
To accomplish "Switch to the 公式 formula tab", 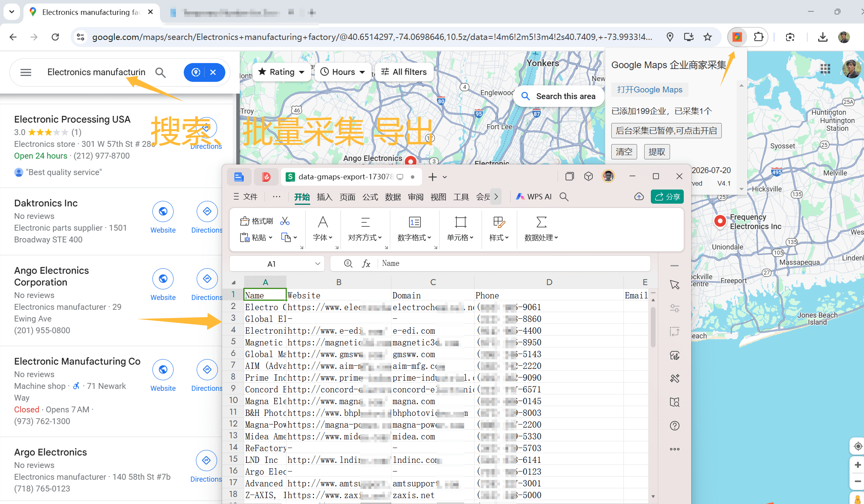I will 370,197.
